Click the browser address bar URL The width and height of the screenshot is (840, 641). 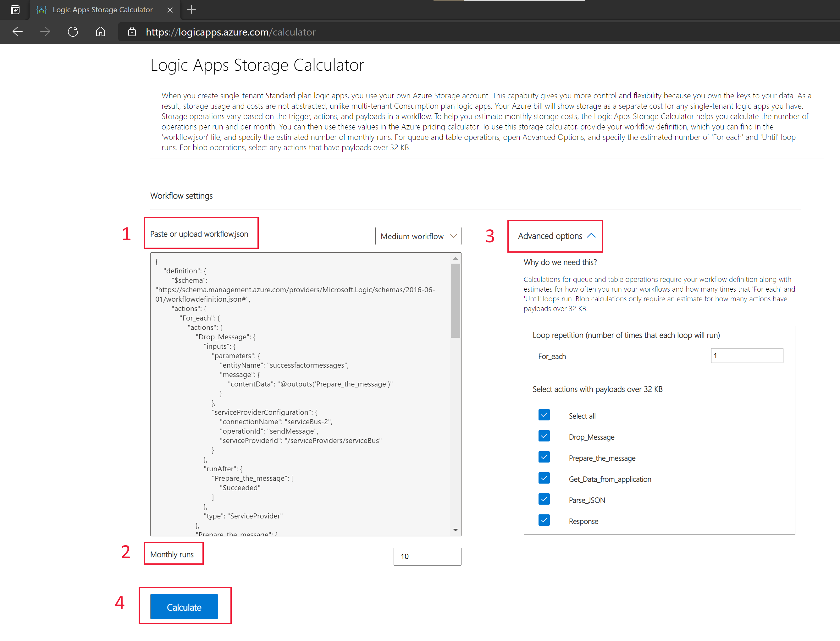(x=230, y=32)
